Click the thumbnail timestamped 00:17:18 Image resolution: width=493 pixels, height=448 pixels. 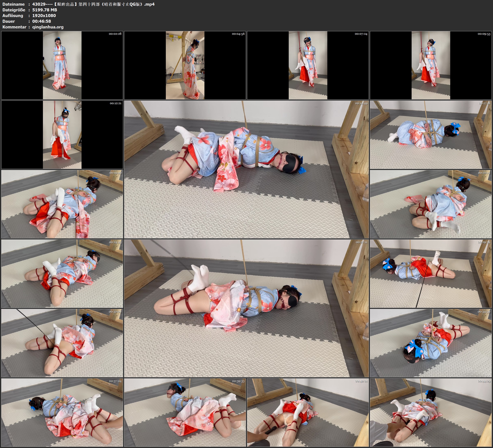point(431,134)
